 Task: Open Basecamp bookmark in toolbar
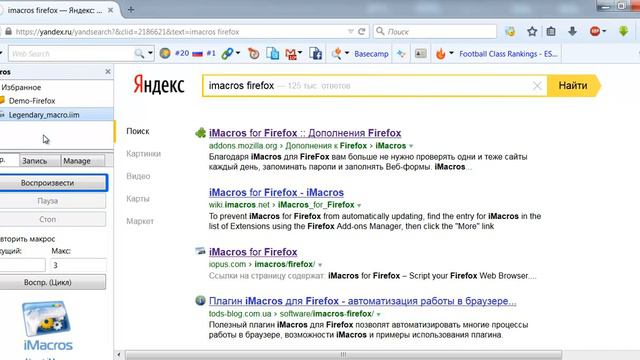click(x=371, y=53)
